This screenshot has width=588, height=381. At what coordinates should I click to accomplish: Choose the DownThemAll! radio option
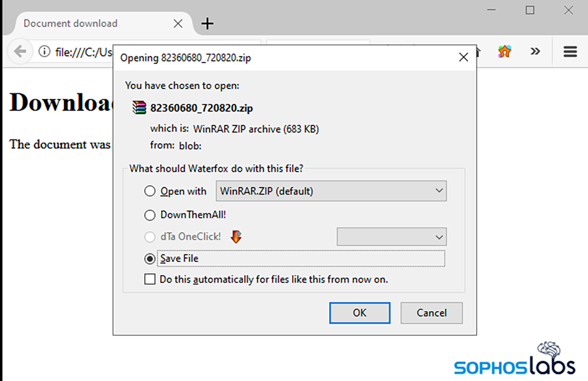[x=150, y=215]
